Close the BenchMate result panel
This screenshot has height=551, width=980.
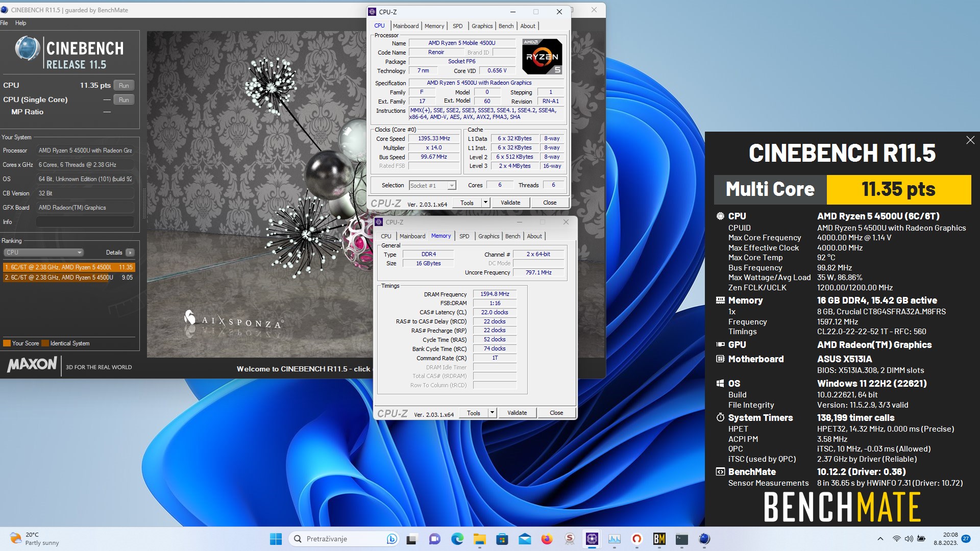point(970,140)
